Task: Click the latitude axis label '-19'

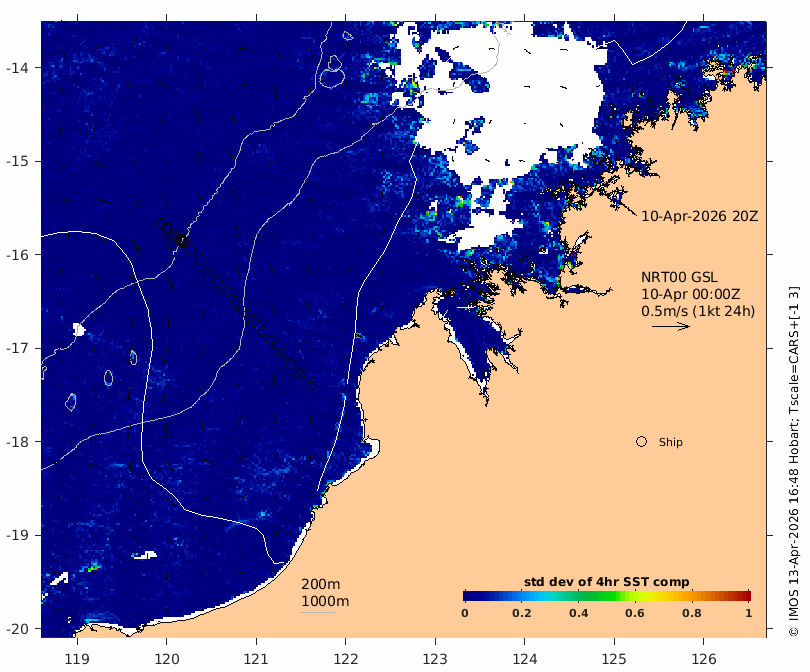Action: click(17, 535)
